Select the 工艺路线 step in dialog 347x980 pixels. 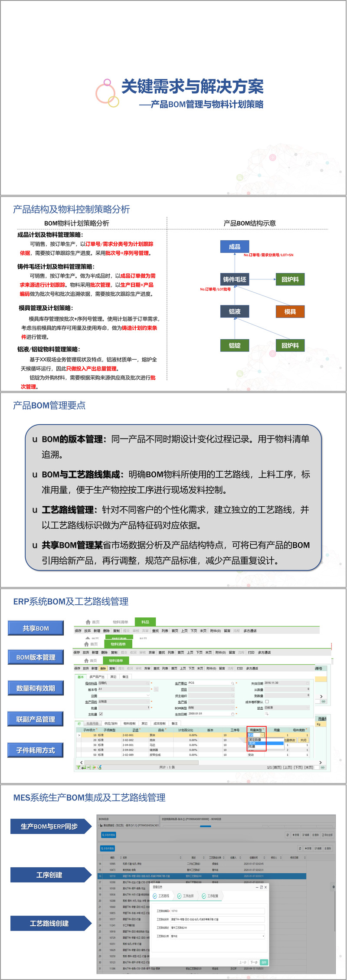(161, 896)
